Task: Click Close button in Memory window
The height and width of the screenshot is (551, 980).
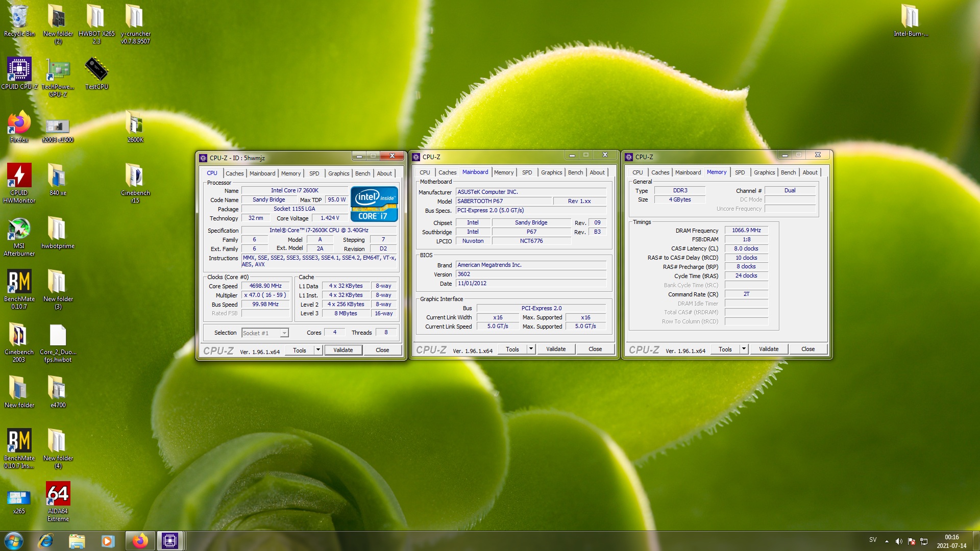Action: [x=808, y=349]
